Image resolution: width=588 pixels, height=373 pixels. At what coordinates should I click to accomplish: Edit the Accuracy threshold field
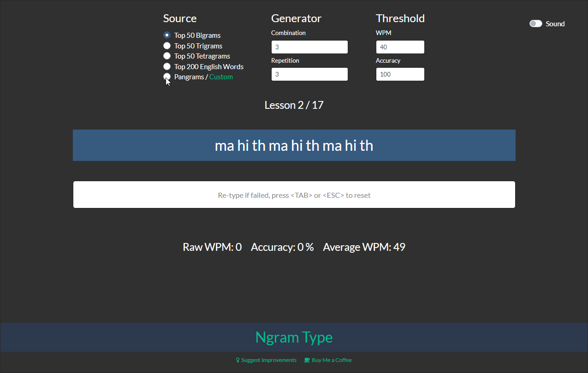400,74
